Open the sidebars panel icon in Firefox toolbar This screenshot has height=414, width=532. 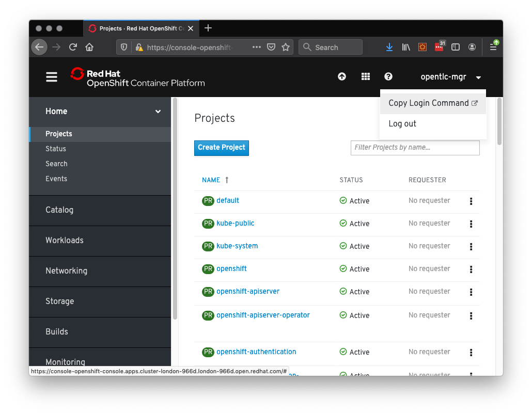[x=455, y=47]
